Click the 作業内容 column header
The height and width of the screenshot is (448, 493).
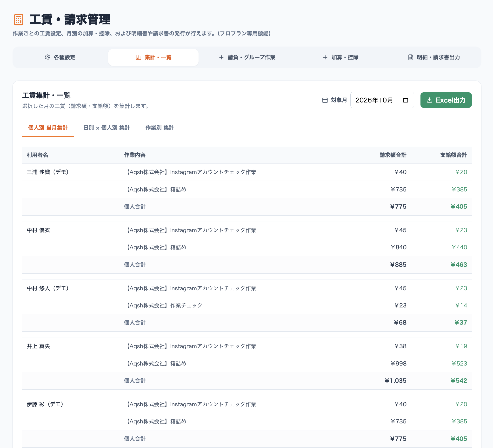click(135, 155)
